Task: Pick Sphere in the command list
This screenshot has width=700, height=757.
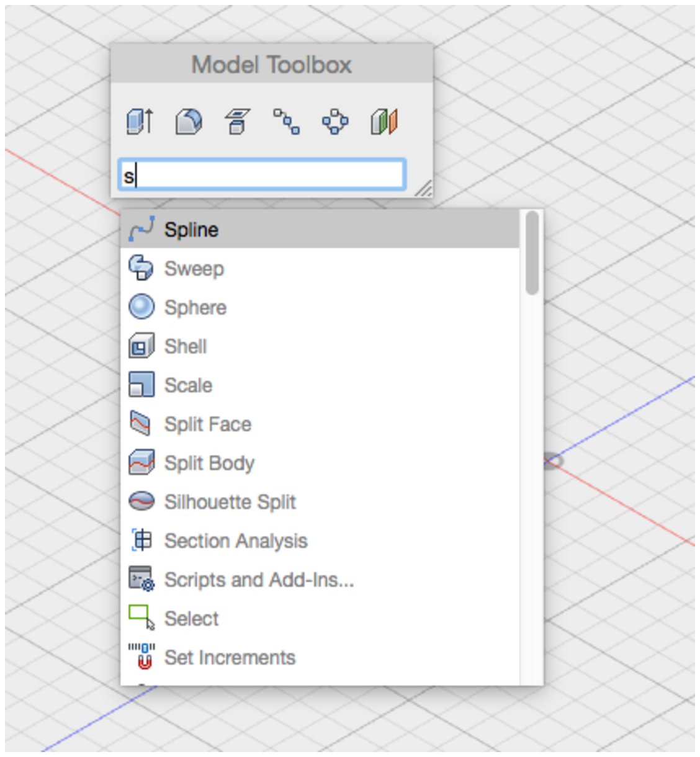Action: coord(320,307)
